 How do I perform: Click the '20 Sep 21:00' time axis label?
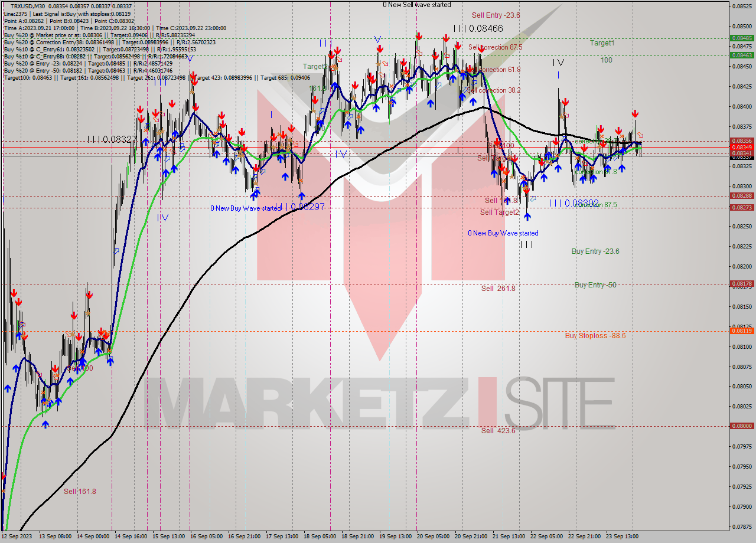click(471, 537)
